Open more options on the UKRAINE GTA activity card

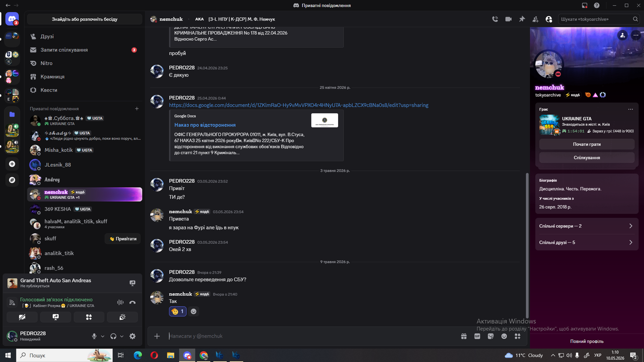[630, 109]
